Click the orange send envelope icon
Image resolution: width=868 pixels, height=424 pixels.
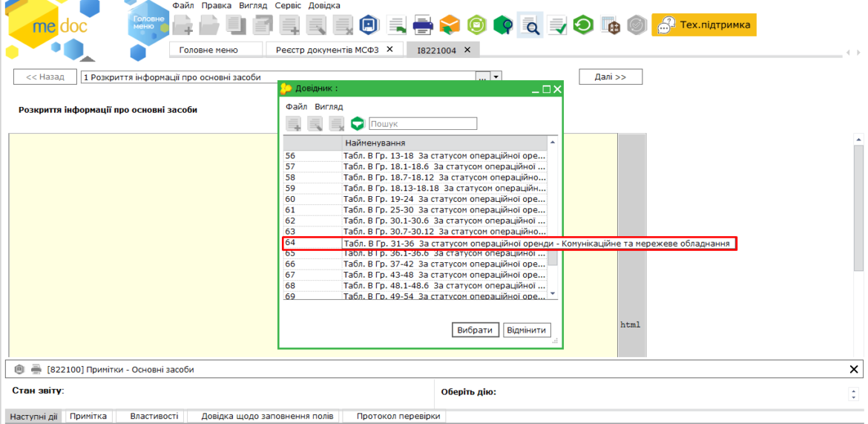point(450,25)
